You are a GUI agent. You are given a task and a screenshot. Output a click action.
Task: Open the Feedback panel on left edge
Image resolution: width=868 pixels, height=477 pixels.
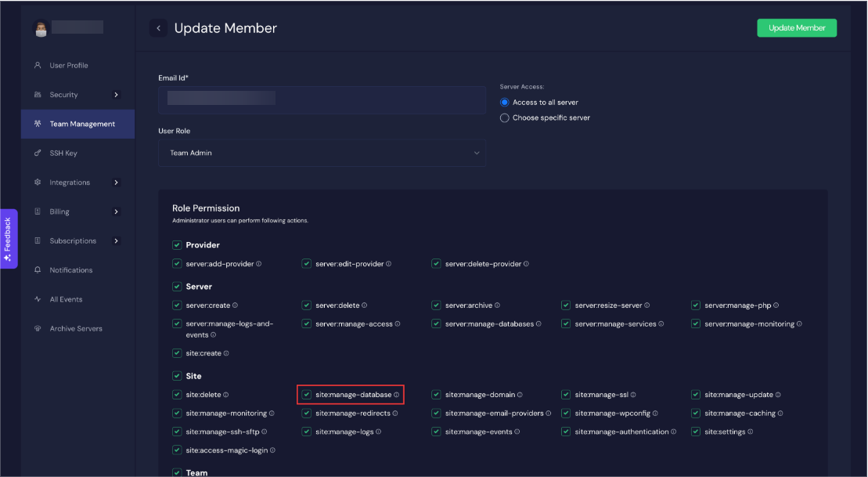pyautogui.click(x=9, y=239)
